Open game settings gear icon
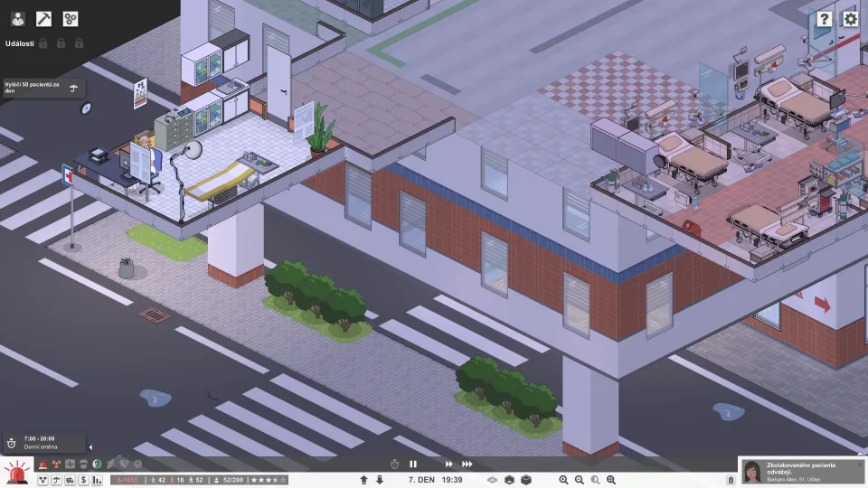 point(850,18)
